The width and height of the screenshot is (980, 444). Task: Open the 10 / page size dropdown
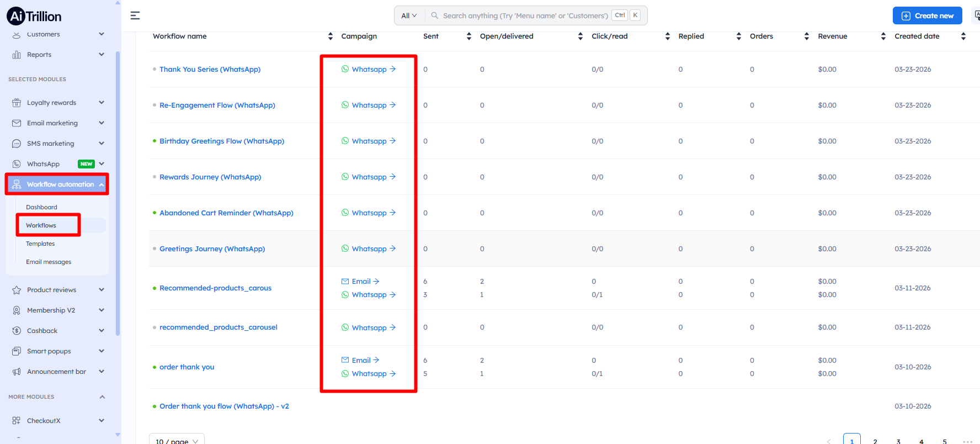(x=177, y=440)
